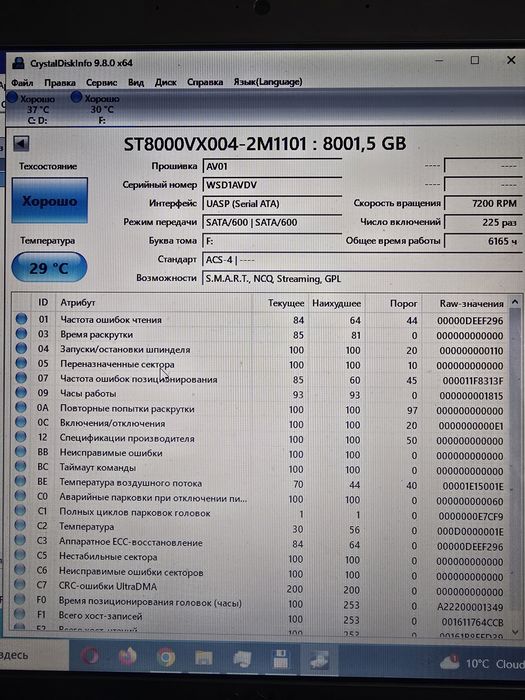Click the previous disk arrow button
525x700 pixels.
tap(21, 144)
